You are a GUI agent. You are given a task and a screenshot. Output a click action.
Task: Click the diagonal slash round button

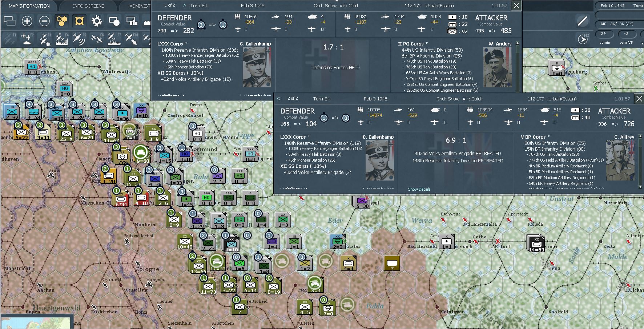(583, 21)
